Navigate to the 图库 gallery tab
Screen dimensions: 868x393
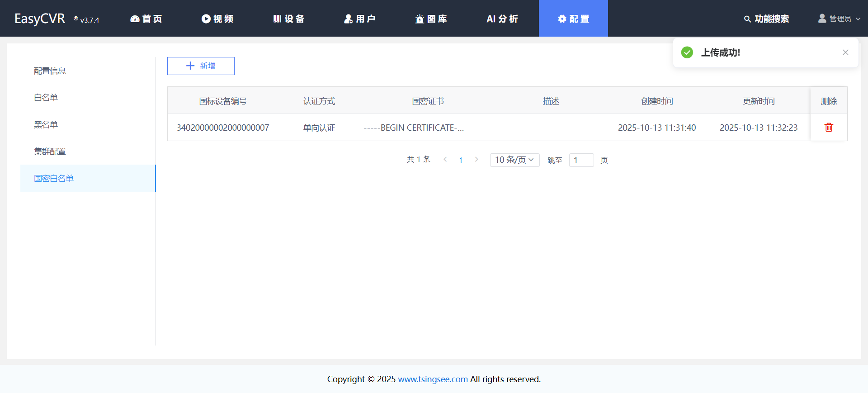click(x=431, y=19)
